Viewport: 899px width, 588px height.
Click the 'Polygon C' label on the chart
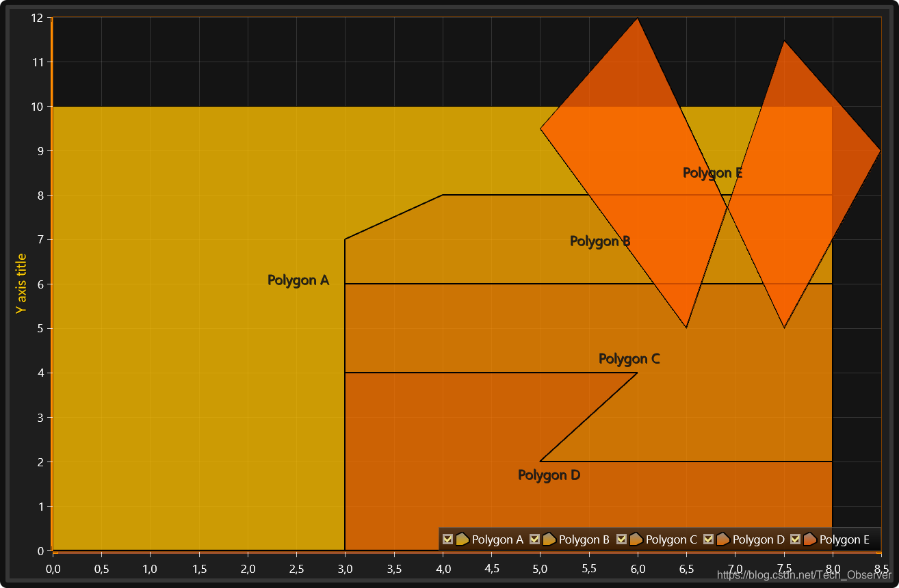pos(629,359)
